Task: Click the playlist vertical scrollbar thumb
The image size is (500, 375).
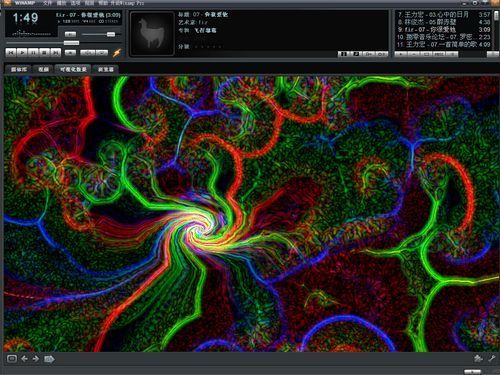Action: 496,15
